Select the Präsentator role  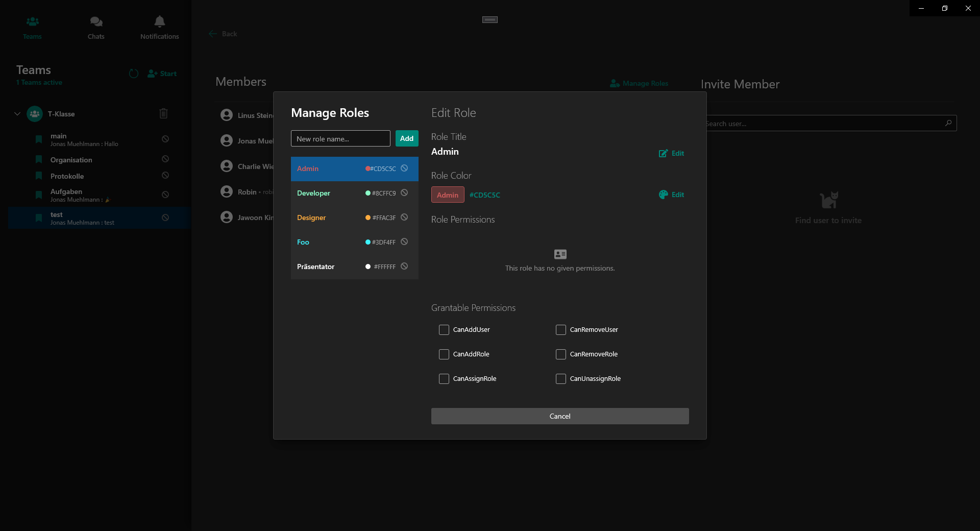point(355,267)
